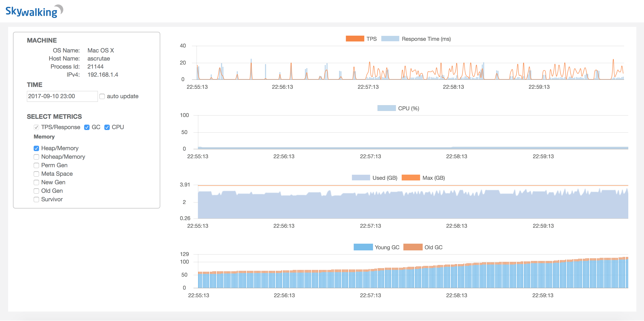Uncheck the GC metric checkbox

pyautogui.click(x=87, y=127)
